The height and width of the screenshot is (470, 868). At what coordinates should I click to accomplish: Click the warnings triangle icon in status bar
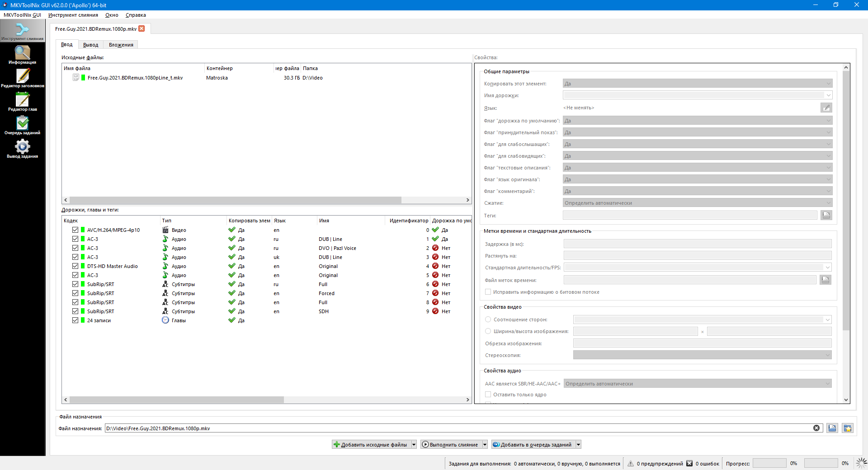tap(631, 463)
